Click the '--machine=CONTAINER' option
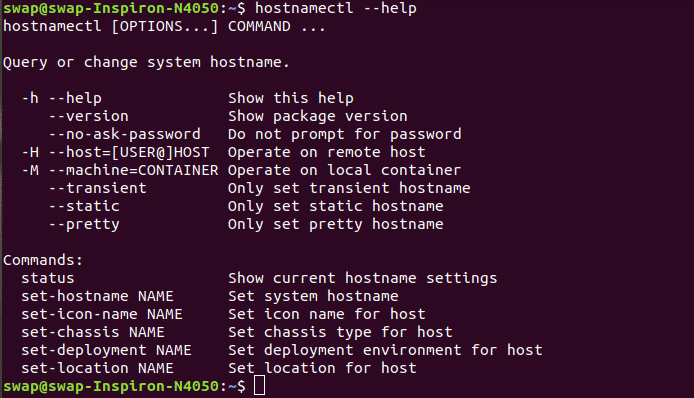 pyautogui.click(x=133, y=170)
